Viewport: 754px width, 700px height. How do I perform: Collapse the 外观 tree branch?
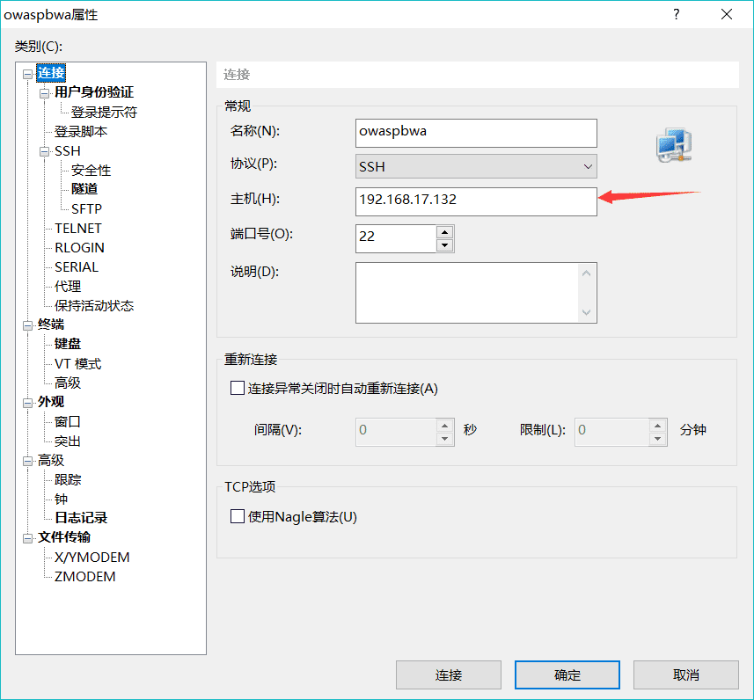coord(27,401)
